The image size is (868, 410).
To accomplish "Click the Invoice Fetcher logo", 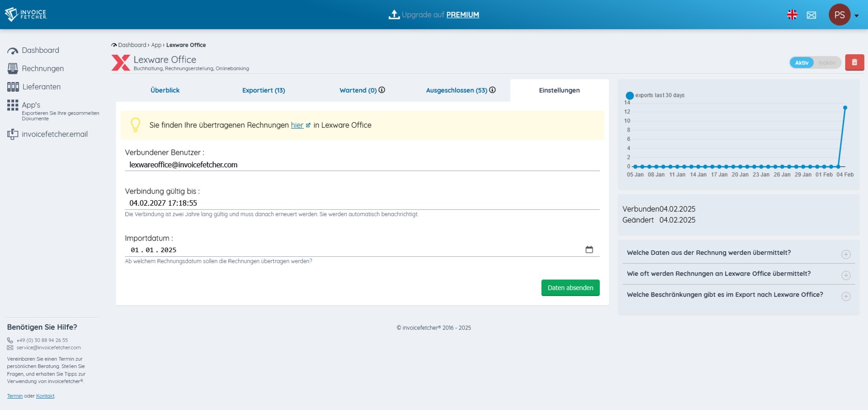I will pyautogui.click(x=26, y=14).
